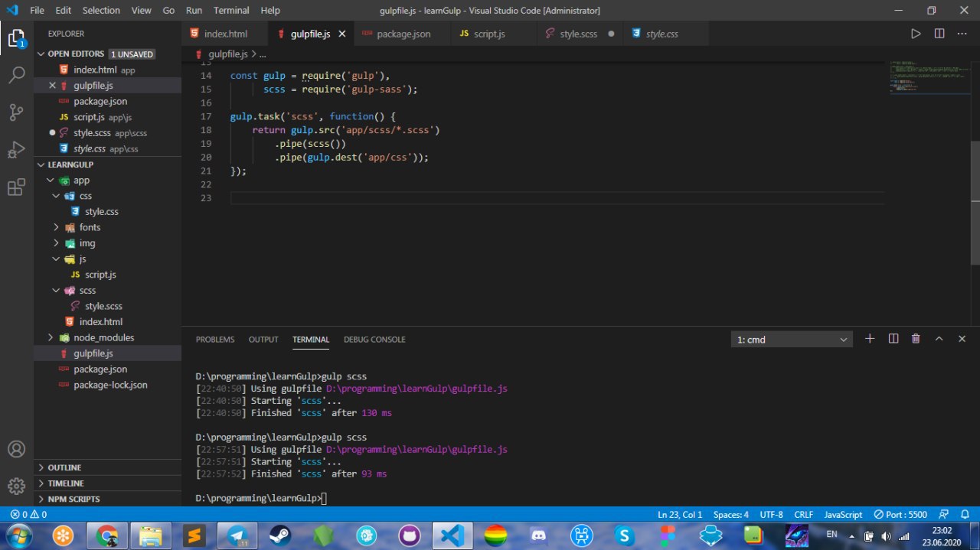Open Skype from the taskbar
The height and width of the screenshot is (550, 980).
(x=626, y=535)
